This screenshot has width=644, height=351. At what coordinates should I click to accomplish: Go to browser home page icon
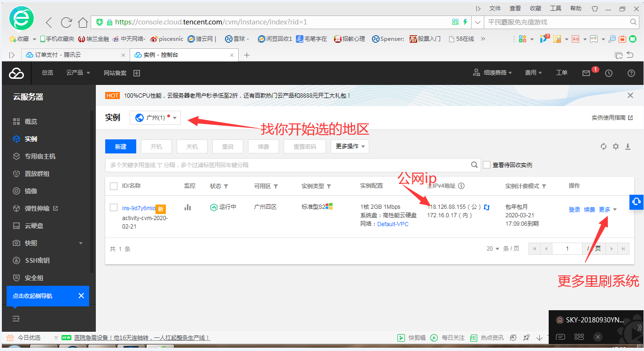(83, 22)
